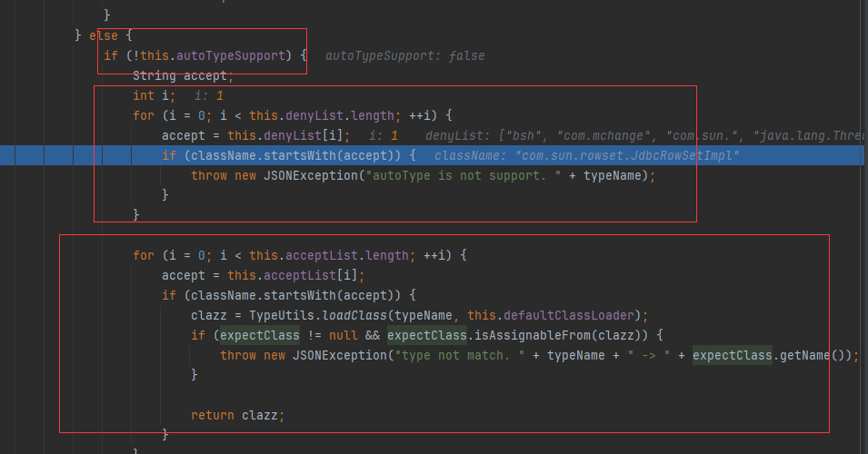Place cursor on 'String accept;' declaration
The width and height of the screenshot is (868, 454).
coord(183,75)
